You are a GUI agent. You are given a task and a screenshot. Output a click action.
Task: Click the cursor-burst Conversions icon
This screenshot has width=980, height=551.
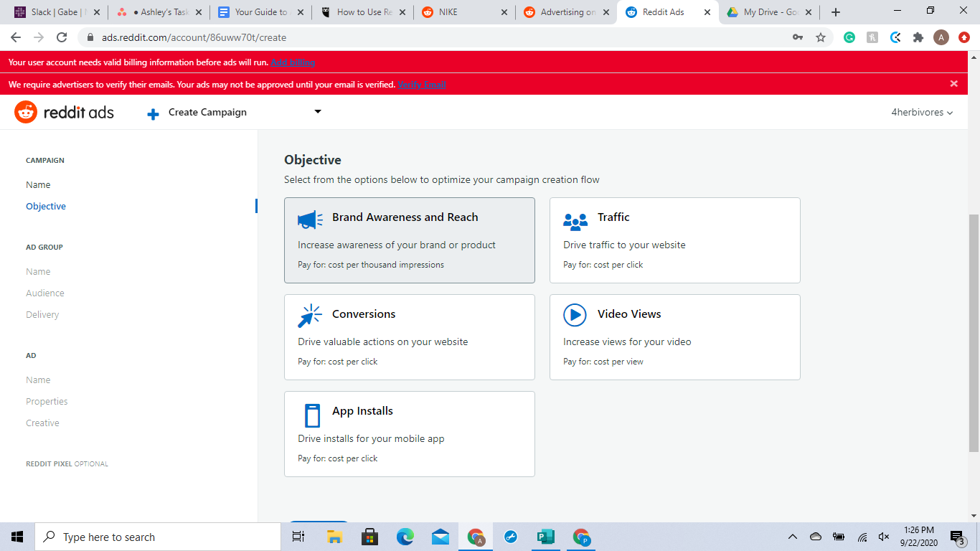310,316
